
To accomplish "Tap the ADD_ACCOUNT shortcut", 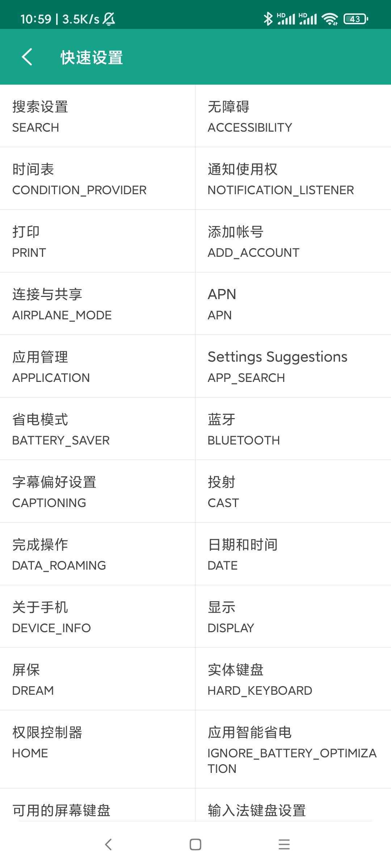I will pos(293,241).
